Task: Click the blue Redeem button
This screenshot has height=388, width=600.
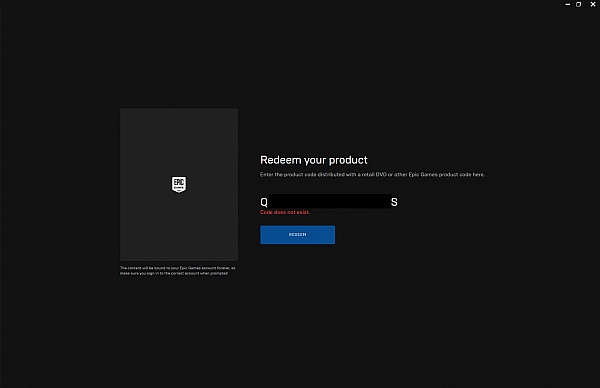Action: coord(297,235)
